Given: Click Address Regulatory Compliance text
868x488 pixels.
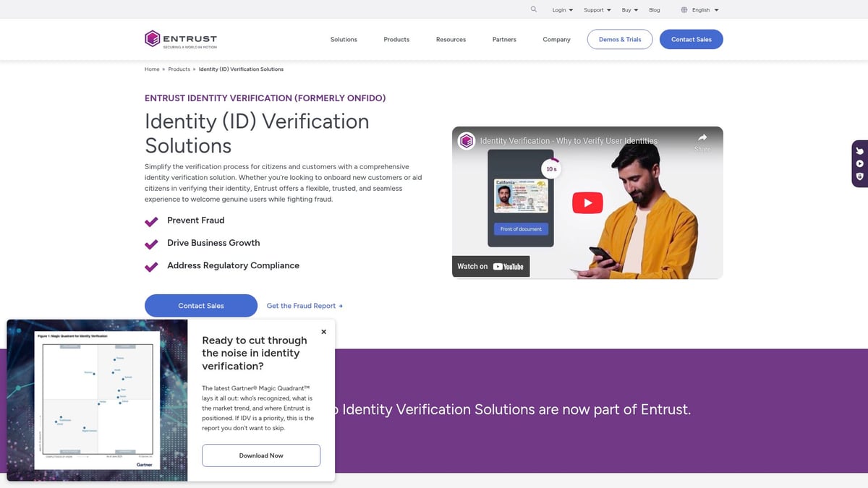Looking at the screenshot, I should 233,265.
